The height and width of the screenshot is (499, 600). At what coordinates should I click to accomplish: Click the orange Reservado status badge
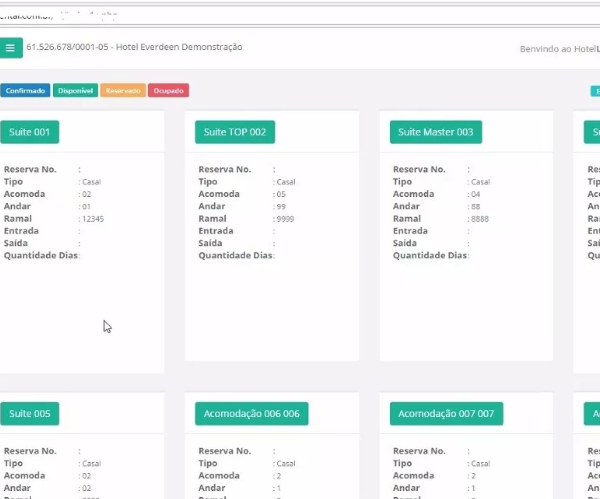123,91
